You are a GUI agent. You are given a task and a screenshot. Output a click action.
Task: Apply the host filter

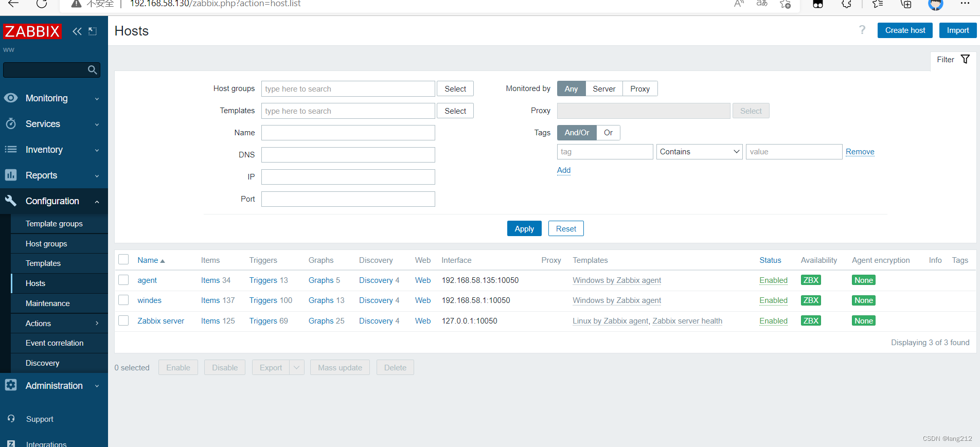click(524, 228)
